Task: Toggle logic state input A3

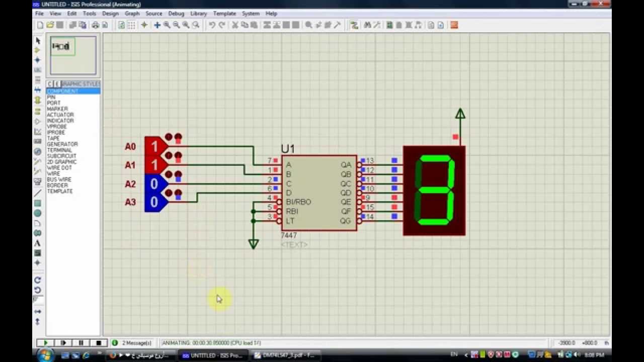Action: pyautogui.click(x=155, y=202)
